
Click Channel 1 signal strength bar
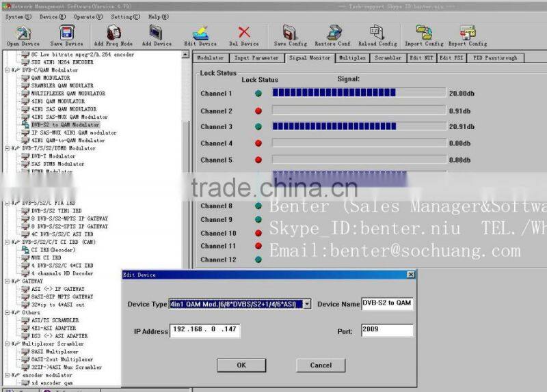point(358,92)
